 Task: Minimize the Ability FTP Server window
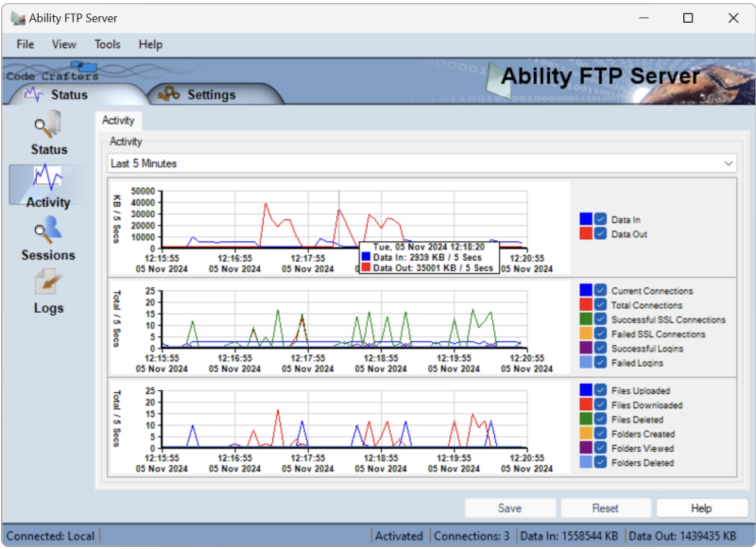(x=644, y=18)
